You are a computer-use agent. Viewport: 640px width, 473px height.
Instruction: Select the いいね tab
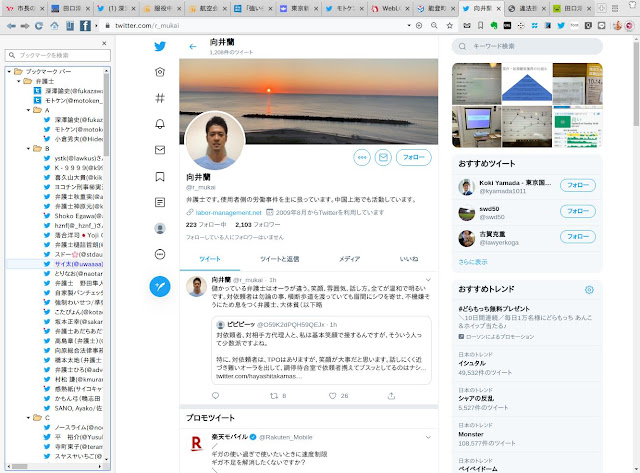pyautogui.click(x=409, y=259)
